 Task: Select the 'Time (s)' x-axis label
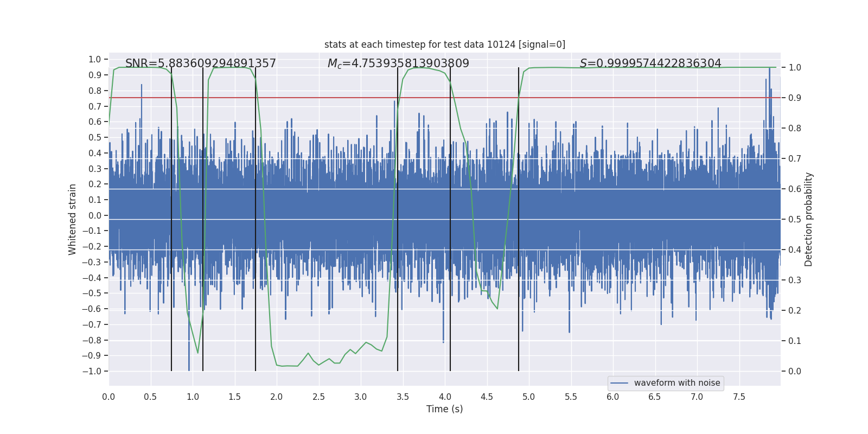[x=444, y=409]
